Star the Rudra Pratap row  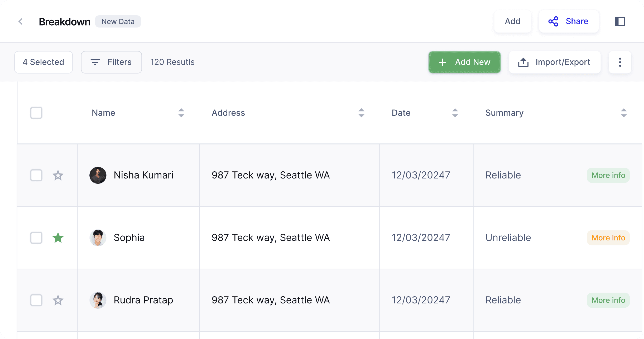click(x=58, y=300)
